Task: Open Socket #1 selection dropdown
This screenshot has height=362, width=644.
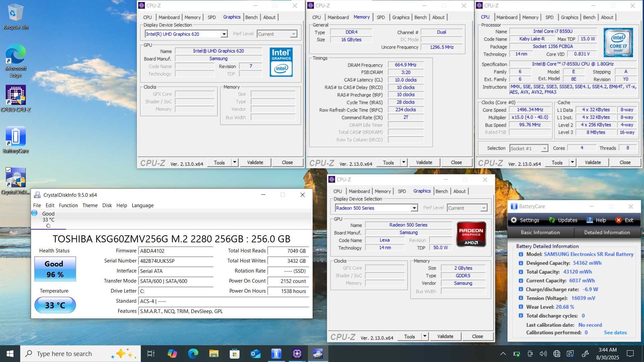Action: pyautogui.click(x=545, y=148)
